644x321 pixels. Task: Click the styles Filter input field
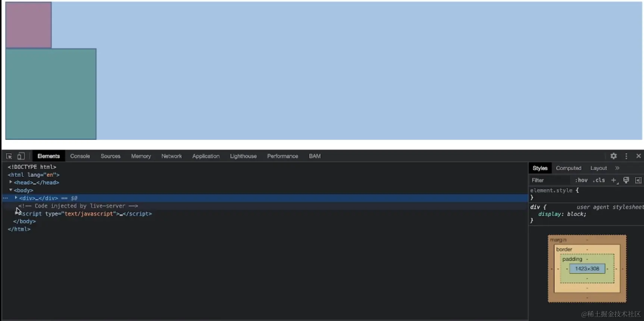pyautogui.click(x=550, y=180)
